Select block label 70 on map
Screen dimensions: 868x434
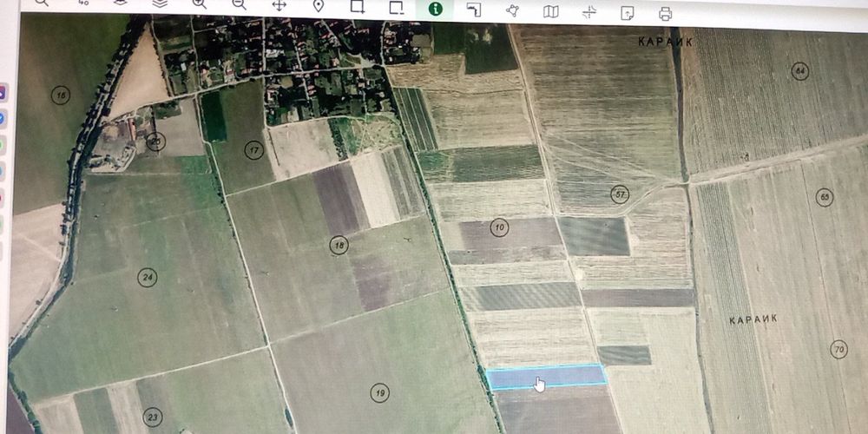point(839,349)
